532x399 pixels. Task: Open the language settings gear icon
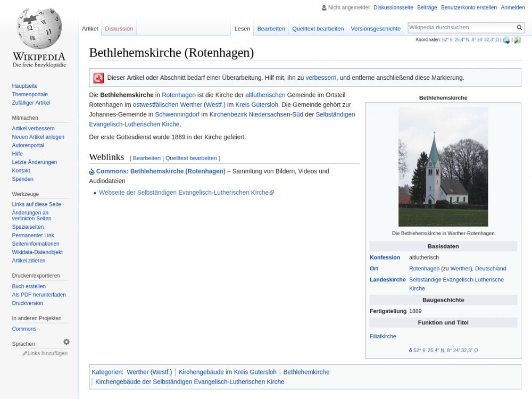(x=66, y=342)
